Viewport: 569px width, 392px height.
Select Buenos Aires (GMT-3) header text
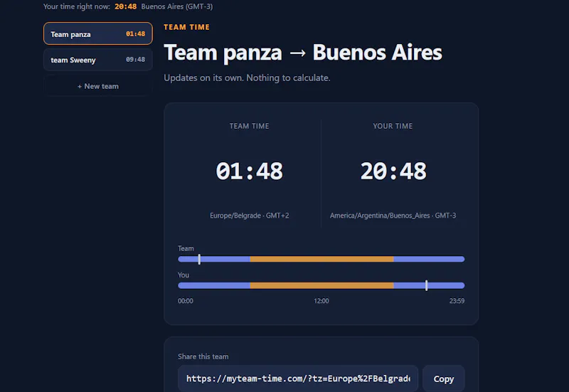coord(177,6)
